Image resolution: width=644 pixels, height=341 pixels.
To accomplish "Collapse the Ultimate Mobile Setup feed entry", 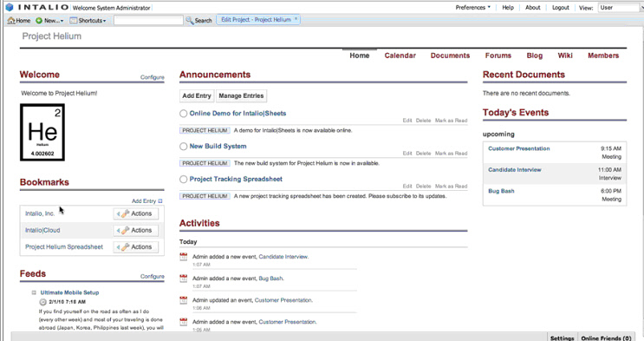I will pos(34,293).
